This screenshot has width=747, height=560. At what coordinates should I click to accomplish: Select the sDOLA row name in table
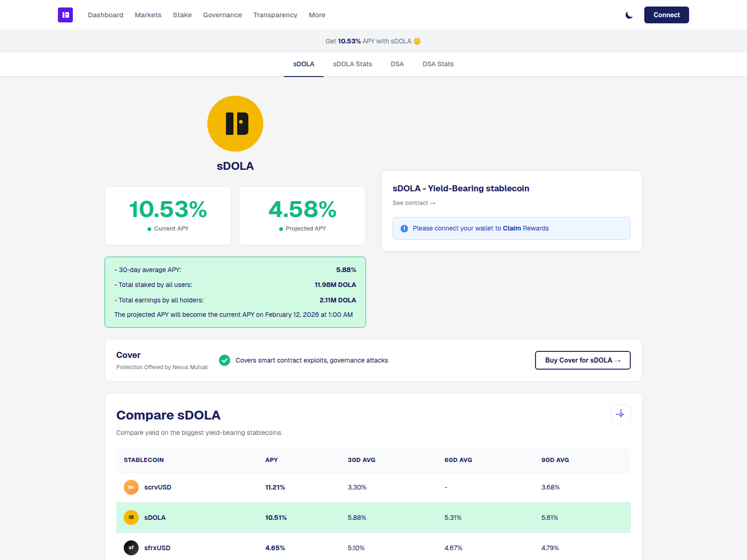coord(155,518)
